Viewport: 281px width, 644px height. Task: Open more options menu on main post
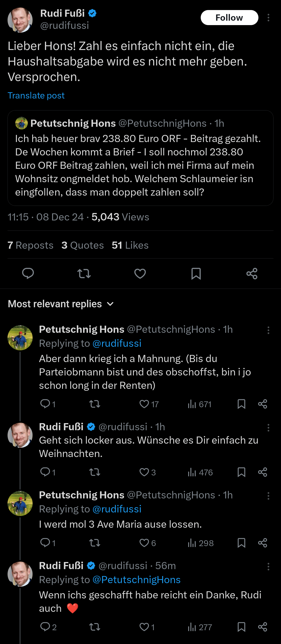click(268, 18)
